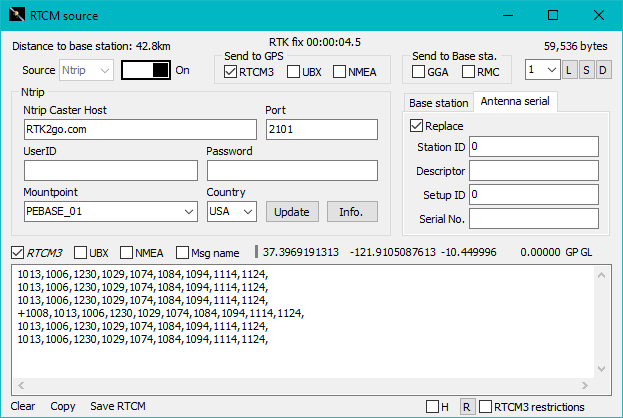Image resolution: width=623 pixels, height=418 pixels.
Task: Click the UserID input field
Action: pyautogui.click(x=111, y=170)
